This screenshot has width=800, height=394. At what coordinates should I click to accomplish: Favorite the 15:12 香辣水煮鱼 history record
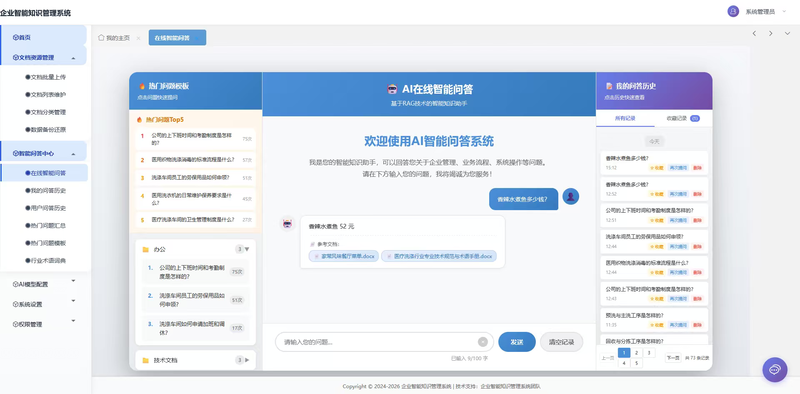(x=657, y=167)
